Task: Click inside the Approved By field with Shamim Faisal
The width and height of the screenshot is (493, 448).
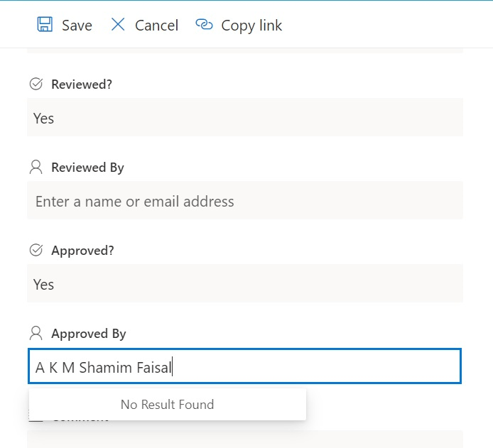Action: coord(244,366)
